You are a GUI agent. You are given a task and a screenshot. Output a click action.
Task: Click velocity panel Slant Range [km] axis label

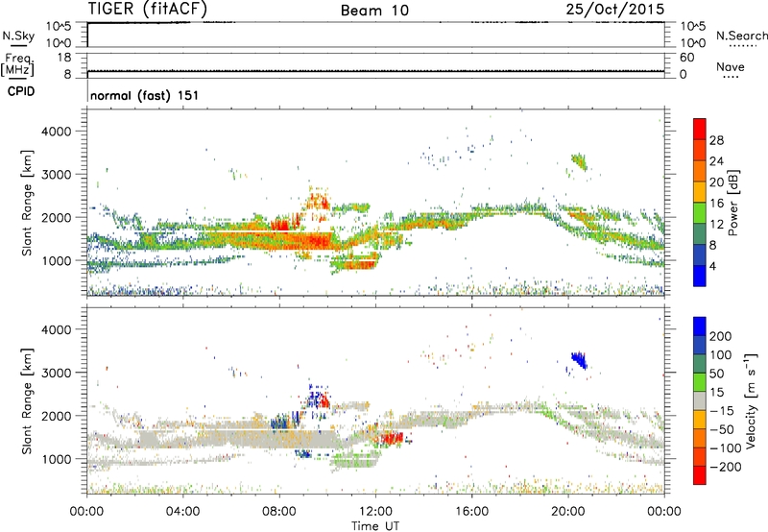[x=27, y=401]
